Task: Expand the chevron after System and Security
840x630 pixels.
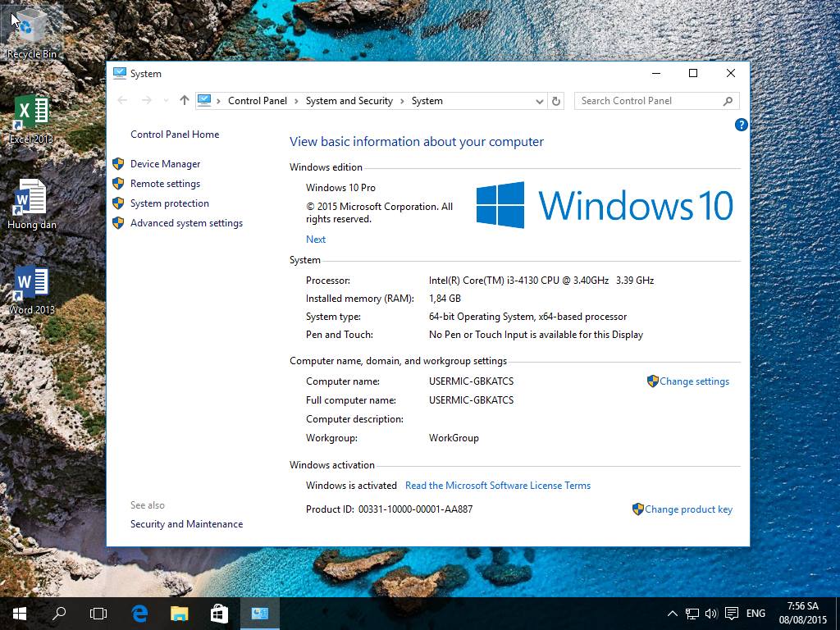Action: [x=402, y=101]
